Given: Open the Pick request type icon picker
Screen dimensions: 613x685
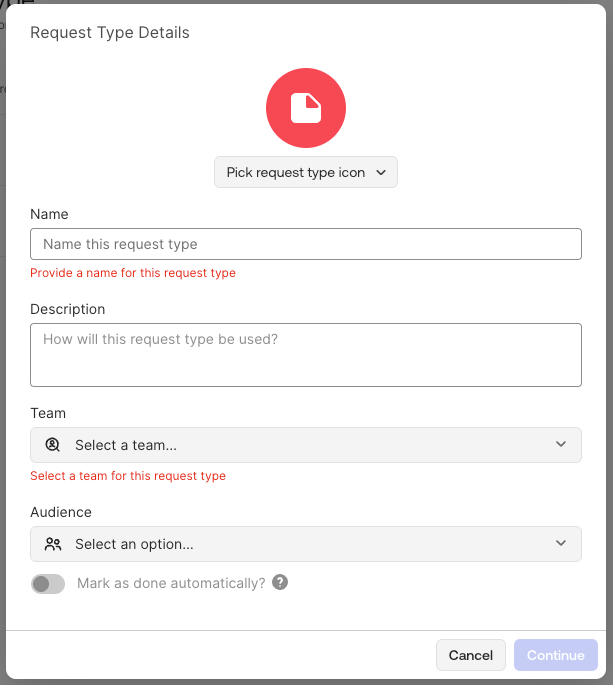Looking at the screenshot, I should click(x=295, y=172).
